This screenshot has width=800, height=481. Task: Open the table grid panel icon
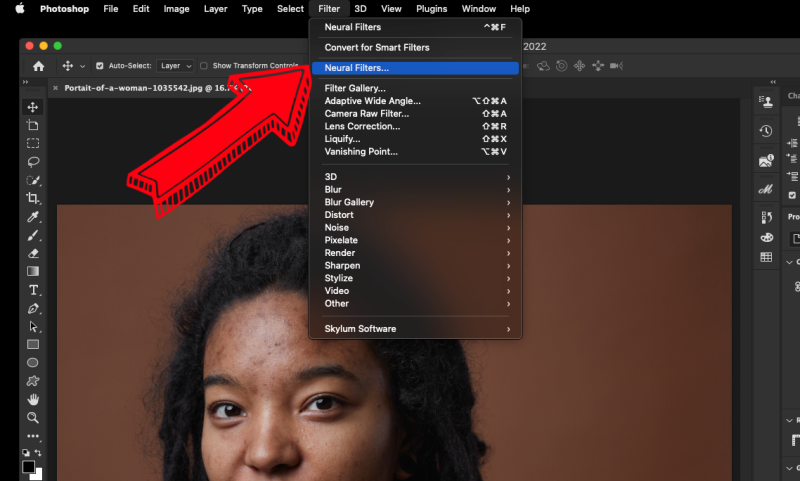(766, 257)
